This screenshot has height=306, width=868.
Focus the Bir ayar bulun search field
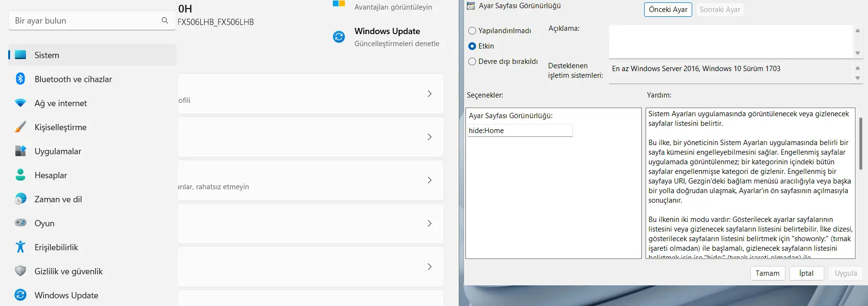click(x=91, y=21)
